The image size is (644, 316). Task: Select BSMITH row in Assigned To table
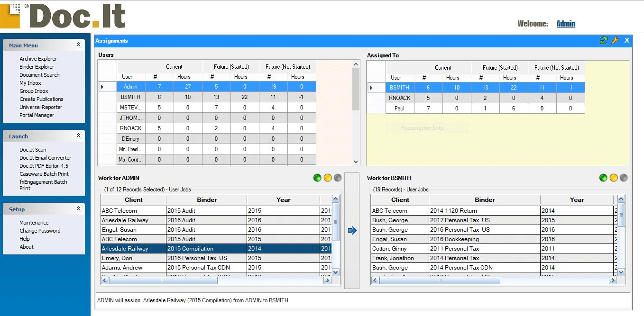476,88
